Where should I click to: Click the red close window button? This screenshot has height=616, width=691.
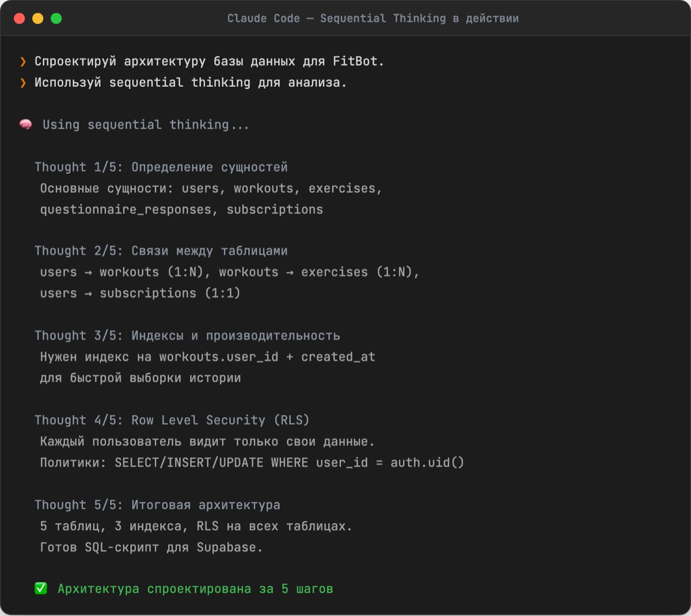[x=19, y=18]
